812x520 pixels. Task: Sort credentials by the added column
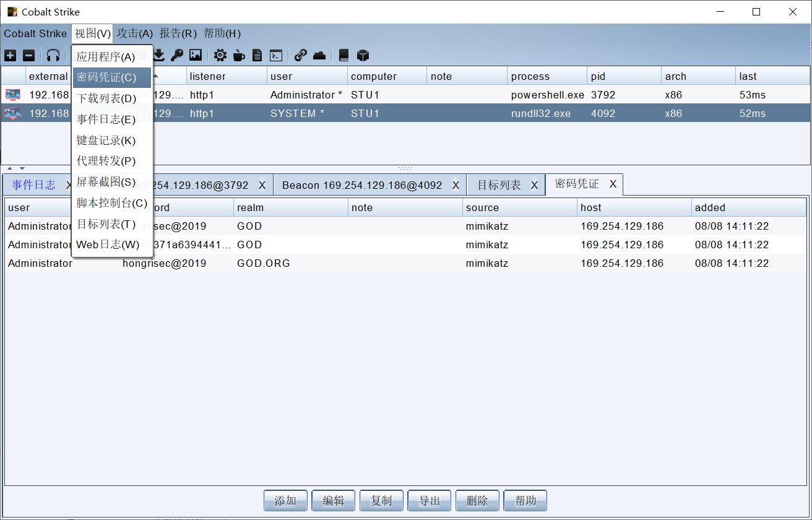pyautogui.click(x=749, y=207)
